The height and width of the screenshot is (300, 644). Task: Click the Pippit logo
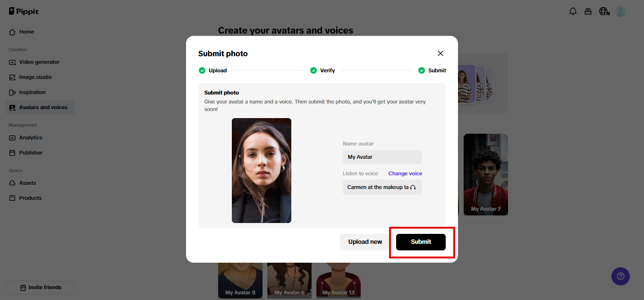(x=24, y=11)
